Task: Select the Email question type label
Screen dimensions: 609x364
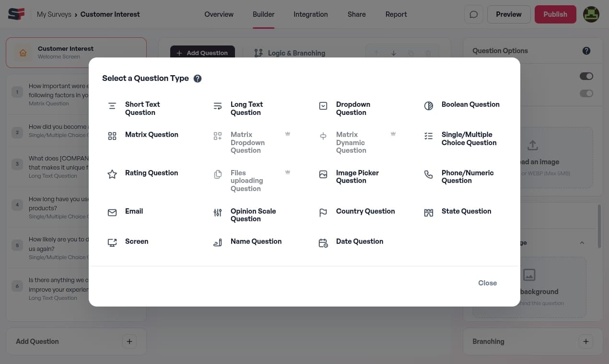Action: (x=134, y=211)
